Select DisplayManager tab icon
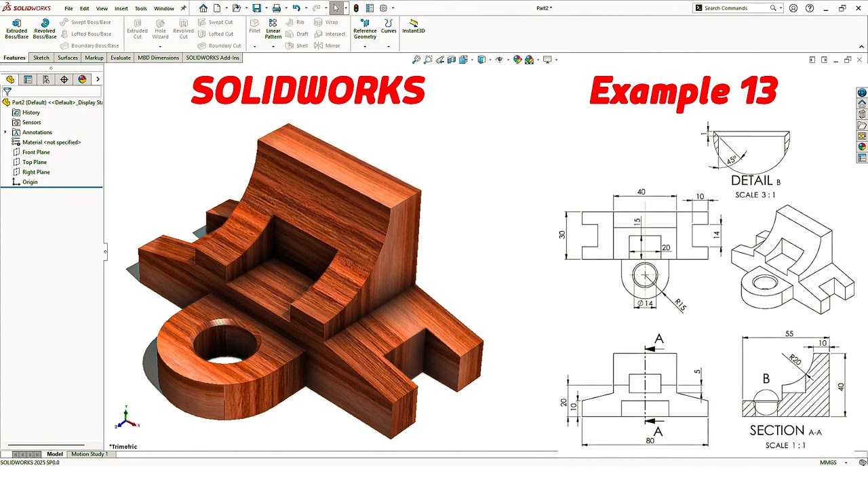This screenshot has width=868, height=488. 82,79
